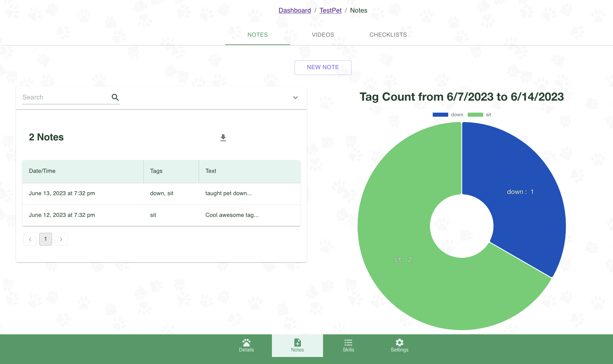The height and width of the screenshot is (364, 613).
Task: Go to the next page arrow
Action: click(61, 239)
